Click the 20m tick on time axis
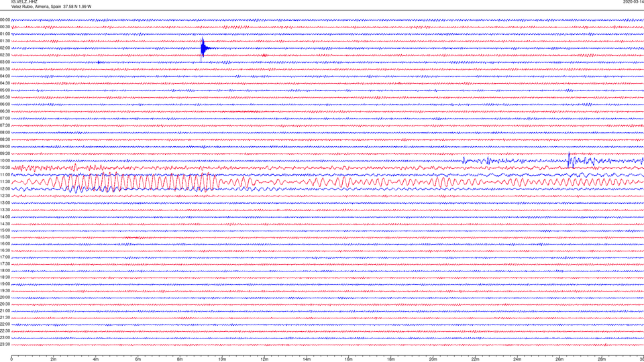This screenshot has width=644, height=362. pyautogui.click(x=433, y=359)
